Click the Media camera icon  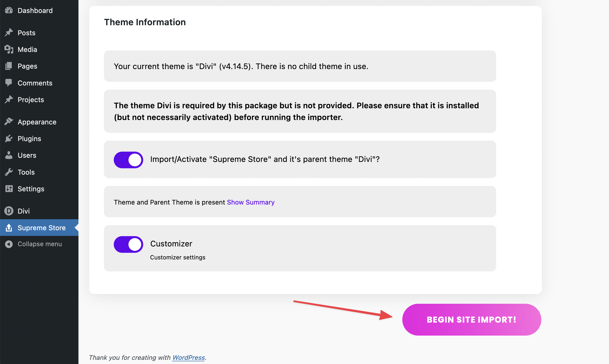coord(9,49)
